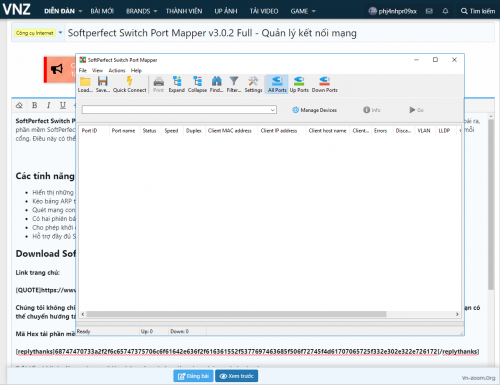Screen dimensions: 500x385
Task: Open the File menu
Action: click(x=83, y=70)
